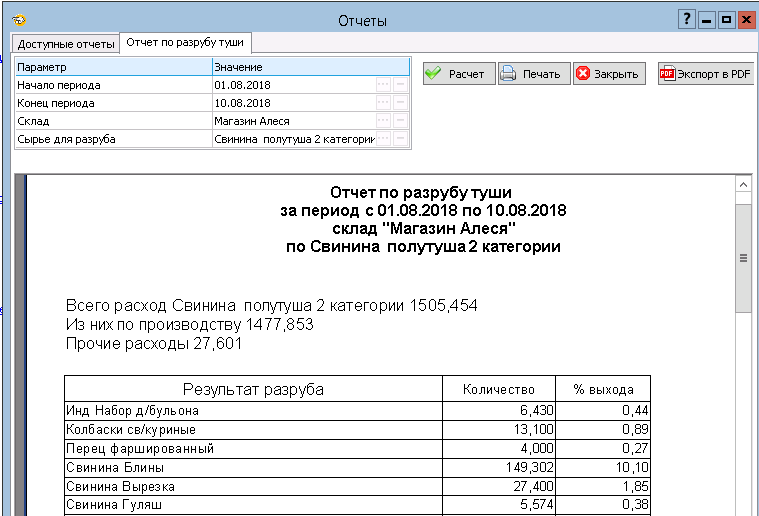Click the report scrollbar up arrow
759x516 pixels.
743,186
